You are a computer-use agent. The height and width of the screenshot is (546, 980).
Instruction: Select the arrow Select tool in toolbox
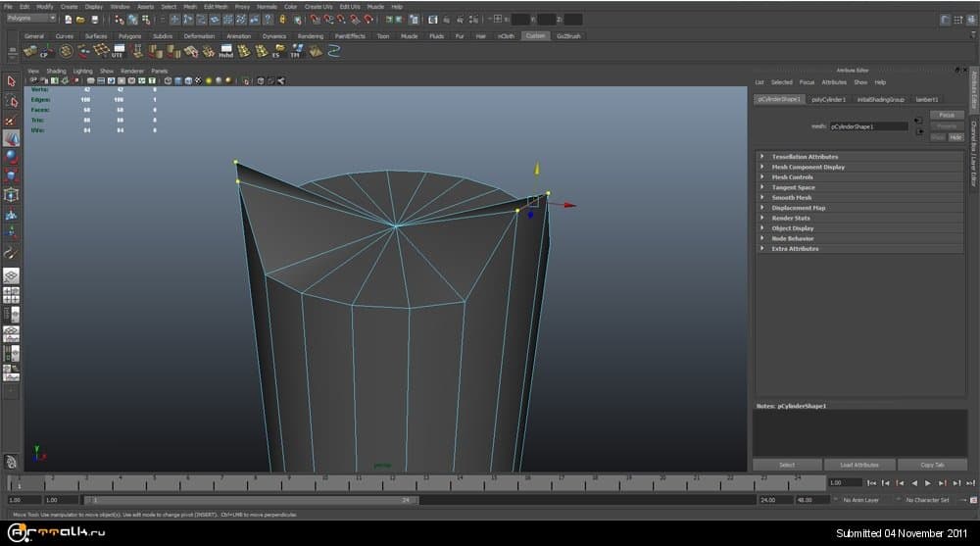tap(12, 81)
